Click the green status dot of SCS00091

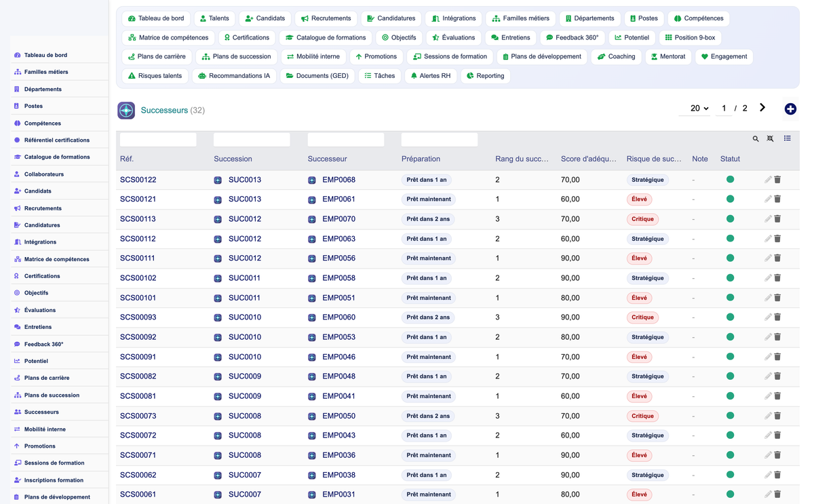(x=730, y=356)
